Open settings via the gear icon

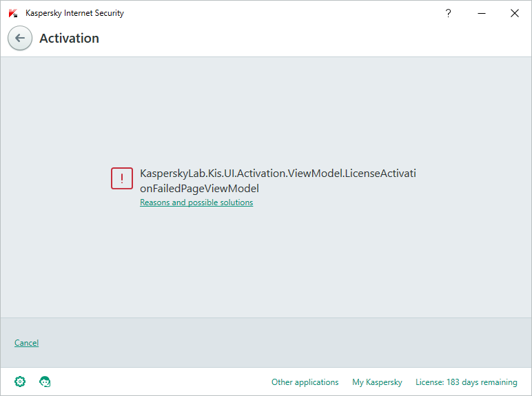tap(20, 382)
